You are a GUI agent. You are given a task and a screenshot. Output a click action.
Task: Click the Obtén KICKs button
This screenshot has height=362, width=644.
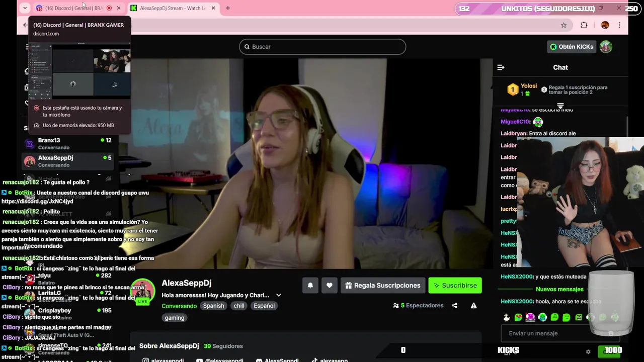coord(572,47)
